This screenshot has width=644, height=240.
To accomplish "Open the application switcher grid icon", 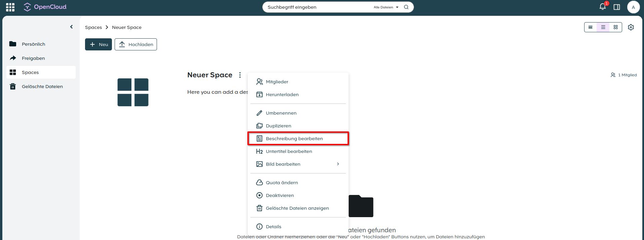I will click(10, 7).
